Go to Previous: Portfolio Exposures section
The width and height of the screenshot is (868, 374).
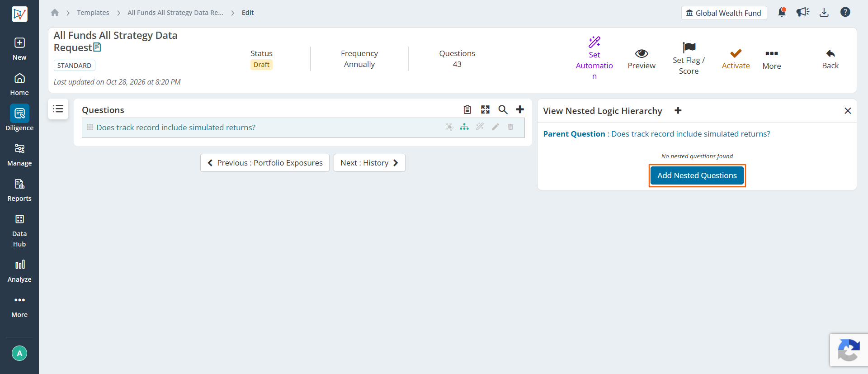[265, 163]
